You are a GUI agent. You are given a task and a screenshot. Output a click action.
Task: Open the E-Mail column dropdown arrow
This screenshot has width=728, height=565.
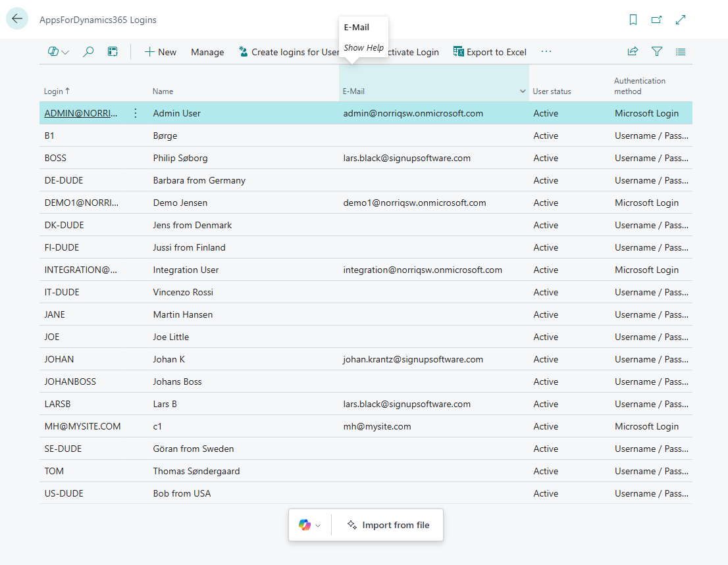[523, 91]
